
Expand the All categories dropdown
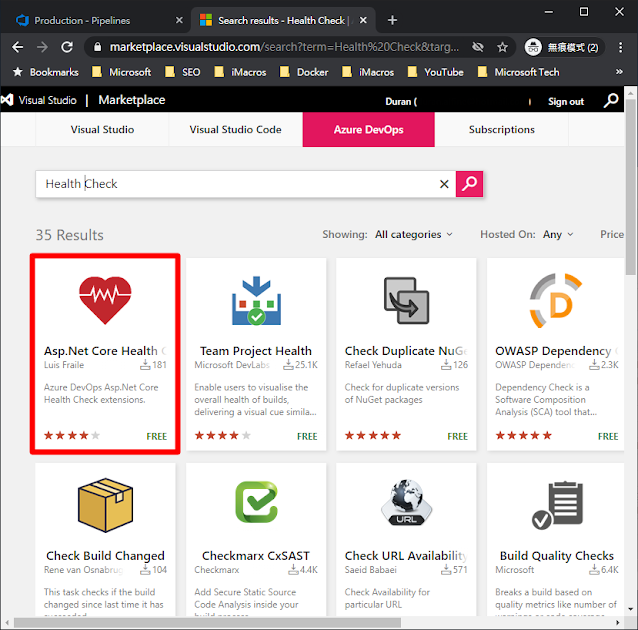click(413, 234)
